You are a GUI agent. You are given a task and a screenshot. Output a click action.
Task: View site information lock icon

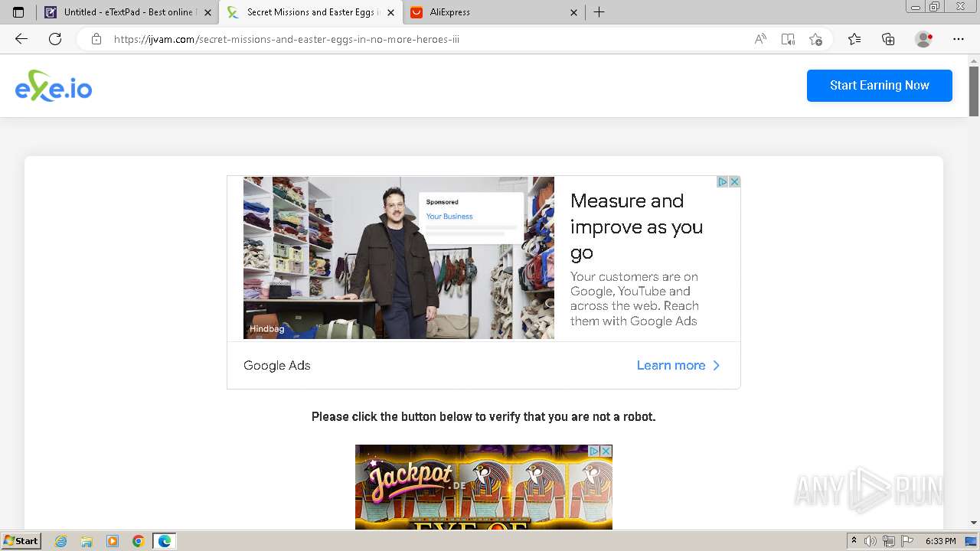(96, 39)
